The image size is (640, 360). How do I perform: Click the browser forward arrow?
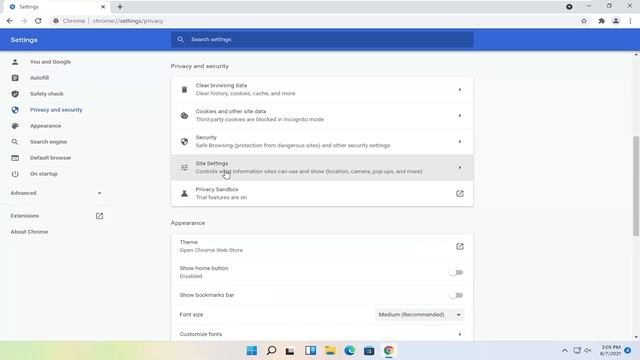pyautogui.click(x=24, y=21)
